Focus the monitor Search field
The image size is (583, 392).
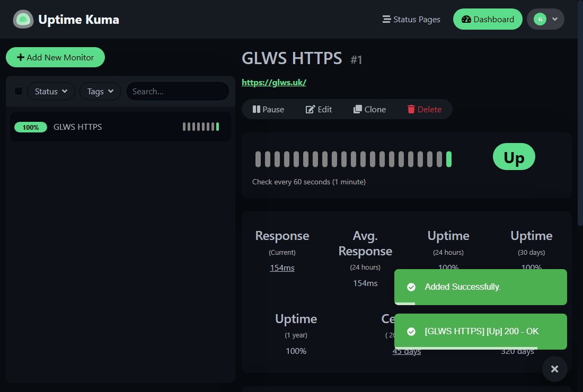coord(178,92)
